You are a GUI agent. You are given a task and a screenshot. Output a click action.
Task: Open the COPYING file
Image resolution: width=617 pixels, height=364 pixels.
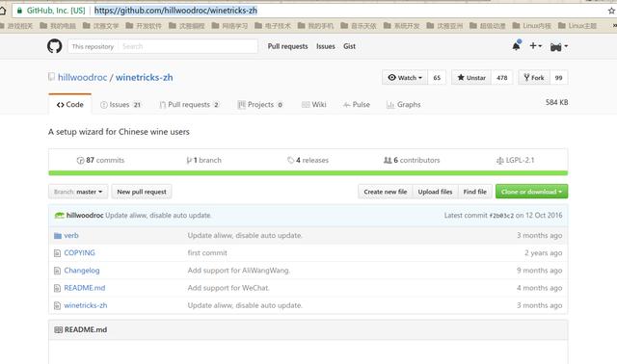coord(79,252)
